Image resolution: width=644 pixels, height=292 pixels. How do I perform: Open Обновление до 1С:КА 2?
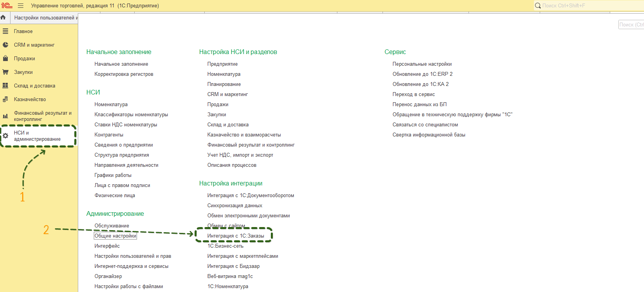point(421,84)
